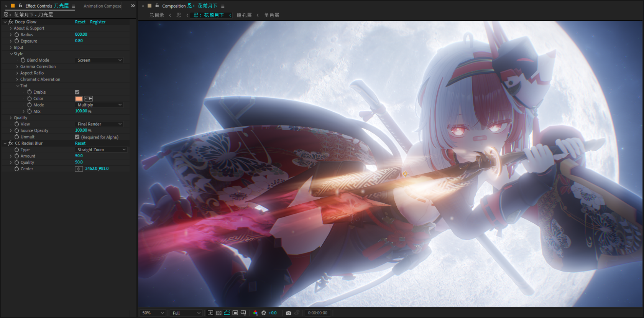Click the Effect Controls orange label color square

click(13, 6)
